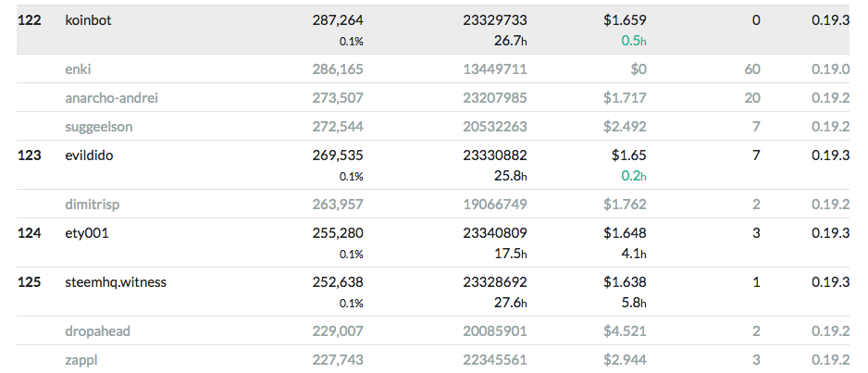Viewport: 868px width, 373px height.
Task: Open evildido's witness page
Action: [93, 155]
